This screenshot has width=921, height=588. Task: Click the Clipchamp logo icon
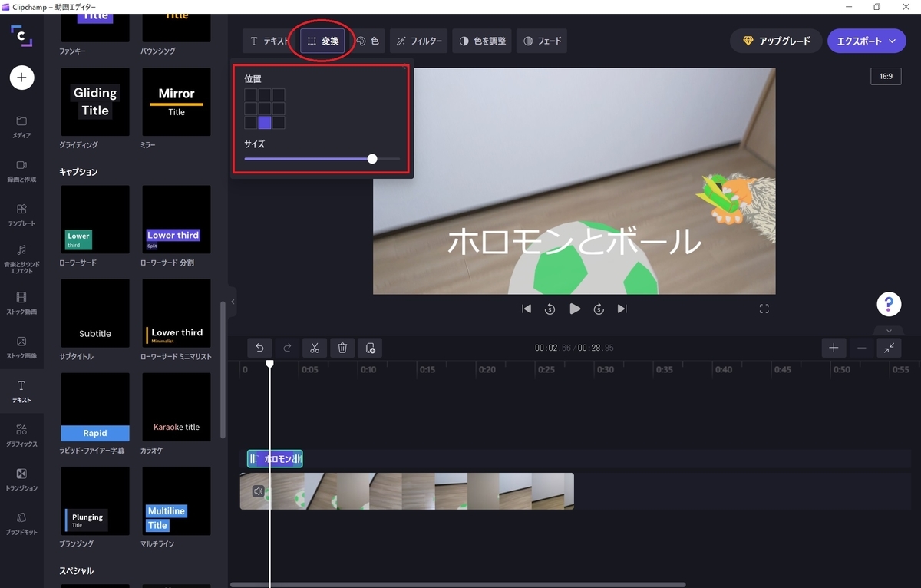(x=21, y=35)
